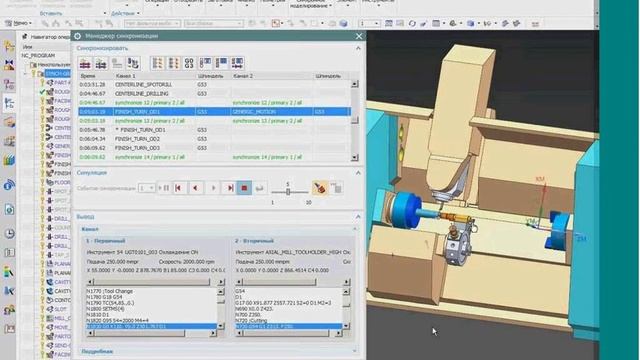
Task: Open the Меню dropdown in the toolbar
Action: coord(19,23)
